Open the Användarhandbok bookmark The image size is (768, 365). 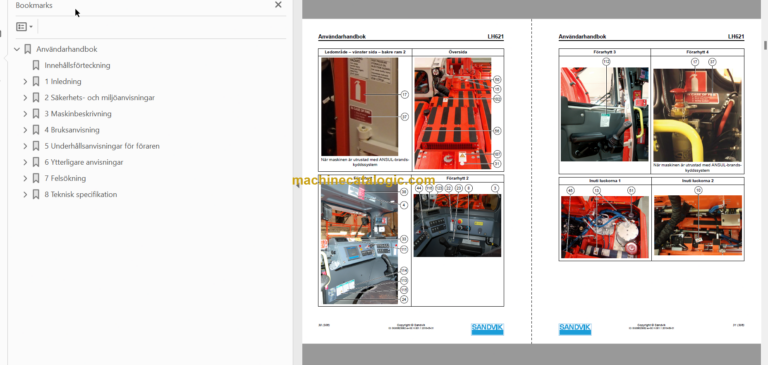[67, 49]
